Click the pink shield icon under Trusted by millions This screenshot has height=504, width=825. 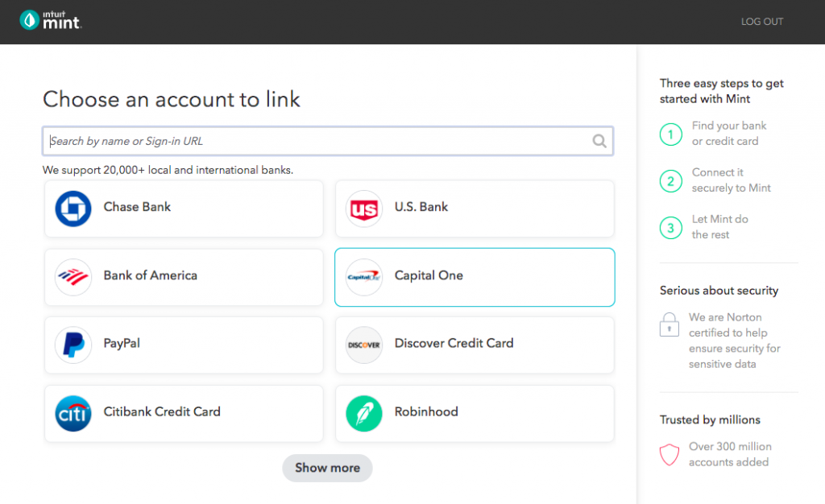[669, 454]
